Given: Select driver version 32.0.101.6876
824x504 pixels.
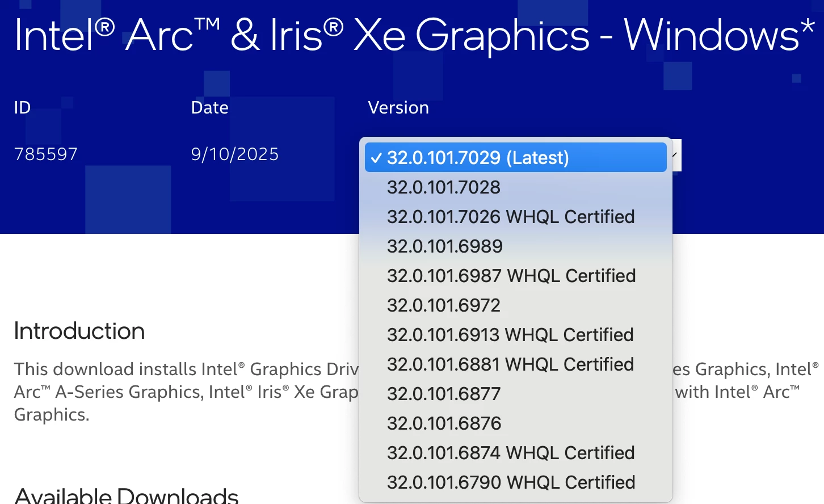Looking at the screenshot, I should click(x=515, y=423).
